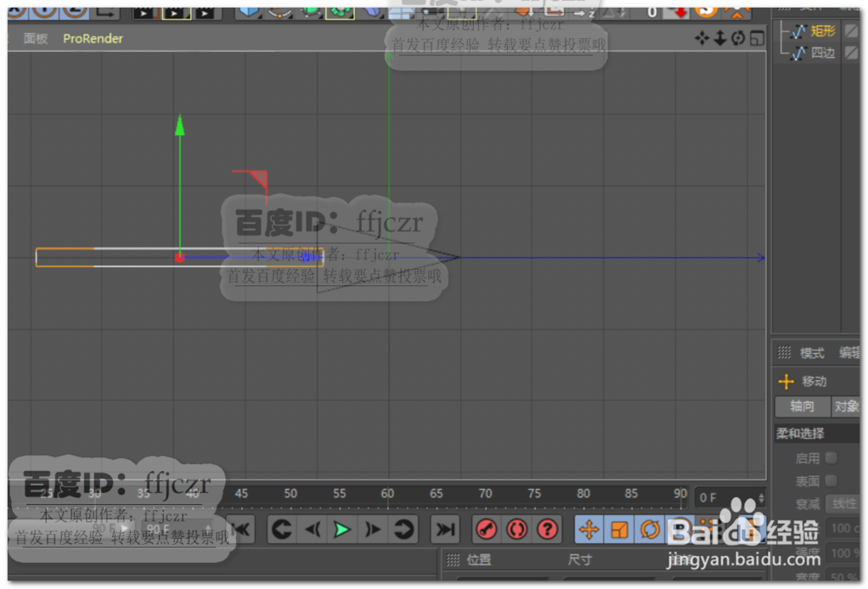This screenshot has width=868, height=589.
Task: Open the 面板 viewport menu
Action: tap(36, 39)
